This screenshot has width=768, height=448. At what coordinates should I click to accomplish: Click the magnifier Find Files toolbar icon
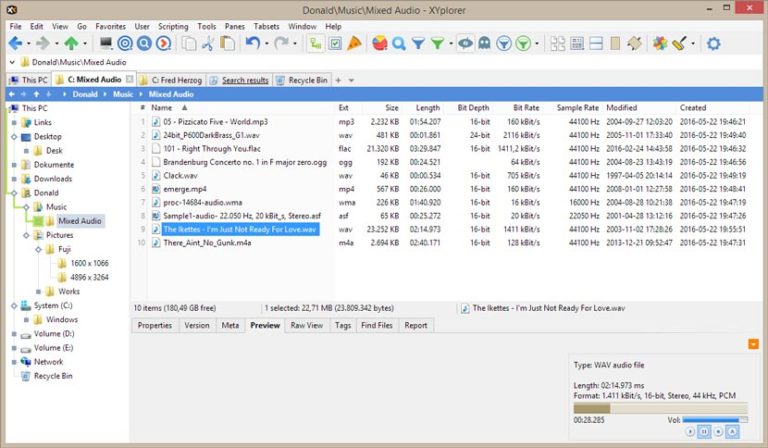399,44
